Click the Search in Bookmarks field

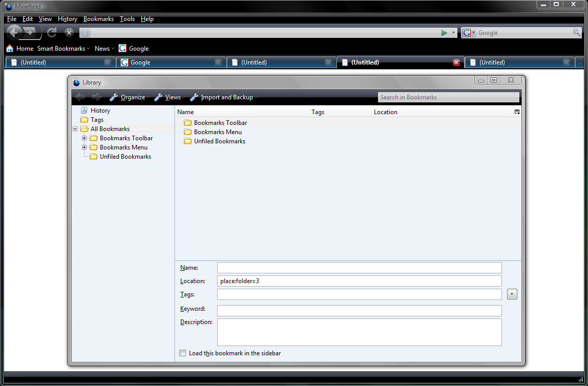(448, 97)
